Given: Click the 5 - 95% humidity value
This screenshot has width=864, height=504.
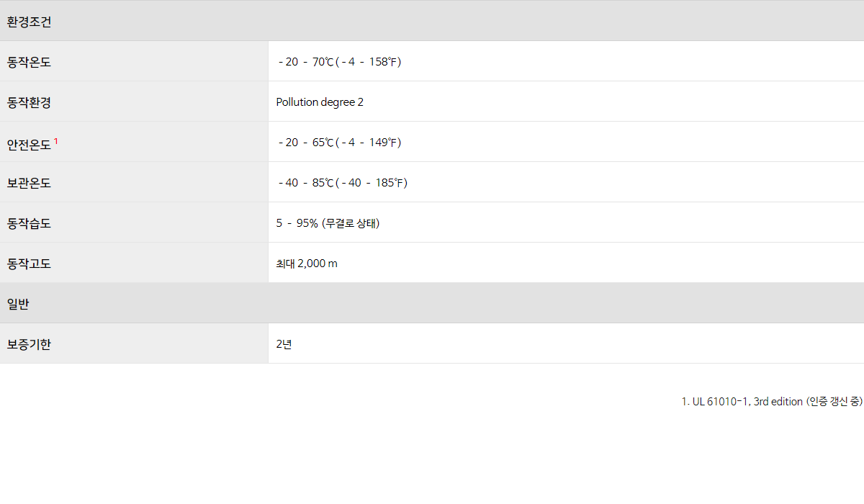Looking at the screenshot, I should pos(328,223).
